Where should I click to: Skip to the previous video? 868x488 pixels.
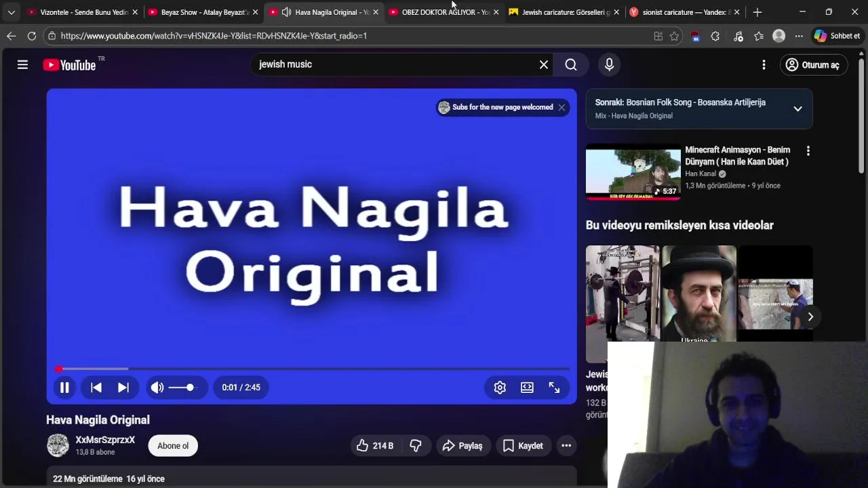(96, 387)
